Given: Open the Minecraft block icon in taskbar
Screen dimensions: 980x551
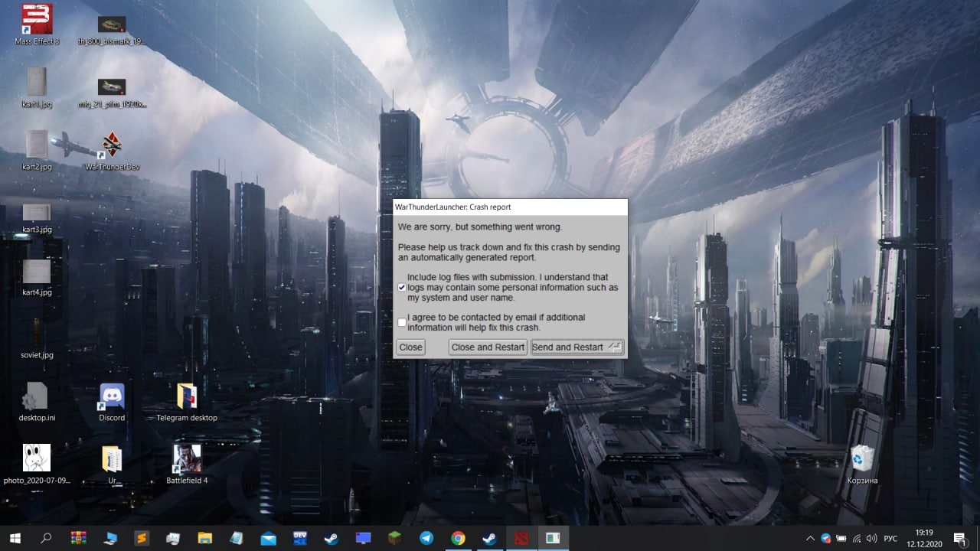Looking at the screenshot, I should pos(394,538).
